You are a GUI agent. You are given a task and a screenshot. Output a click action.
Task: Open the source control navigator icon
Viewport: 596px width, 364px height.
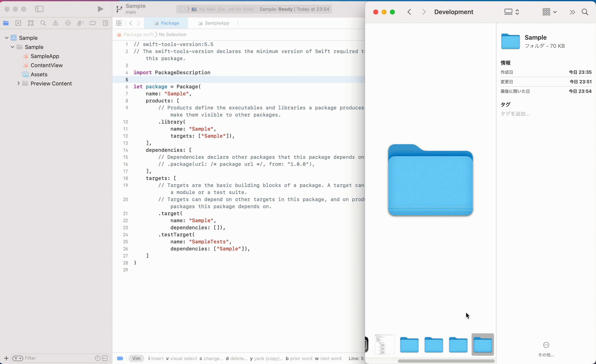click(x=18, y=23)
